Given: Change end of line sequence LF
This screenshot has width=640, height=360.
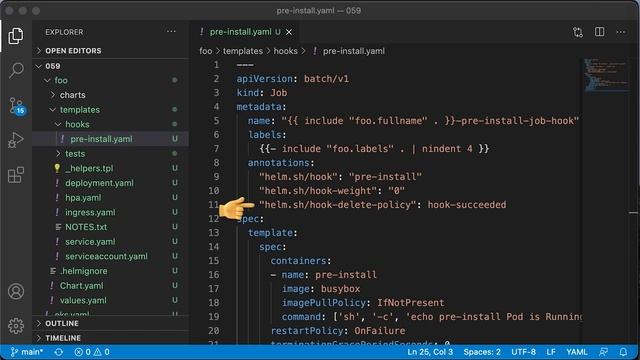Looking at the screenshot, I should click(551, 352).
